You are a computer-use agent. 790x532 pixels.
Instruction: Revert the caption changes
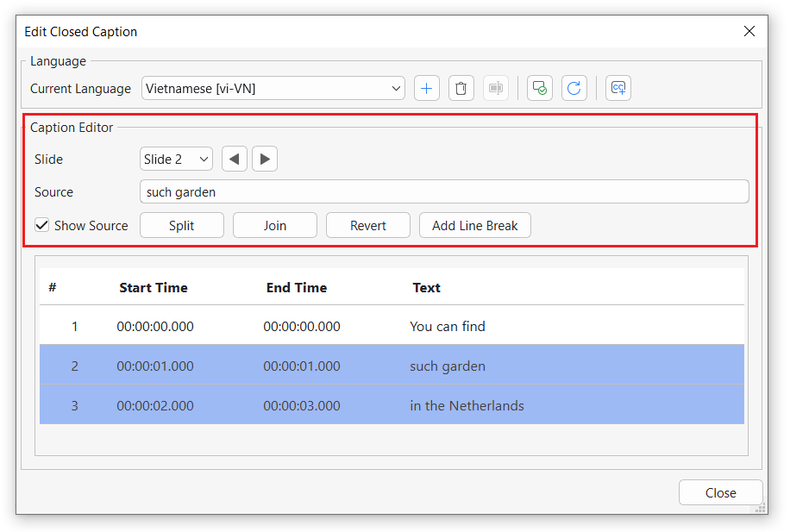coord(367,224)
